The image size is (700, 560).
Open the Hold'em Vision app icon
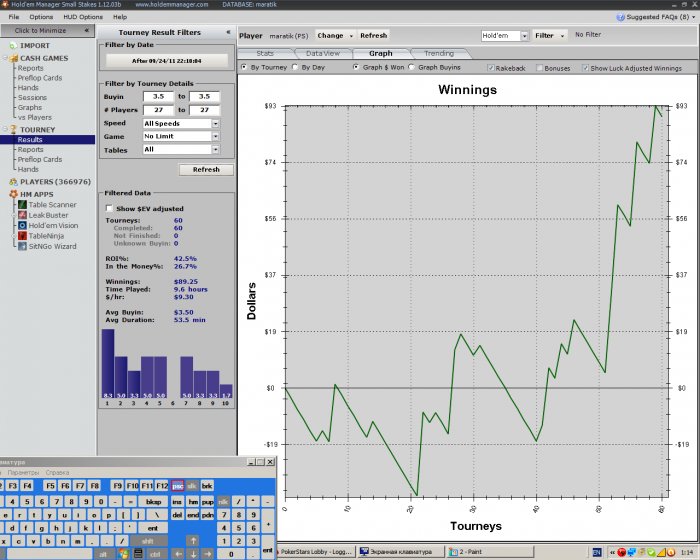21,225
